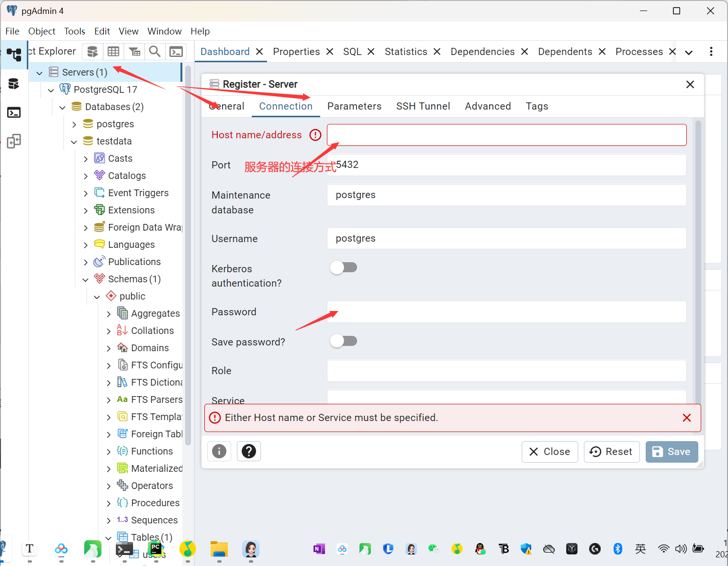
Task: Click the Maintenance database field
Action: coord(507,195)
